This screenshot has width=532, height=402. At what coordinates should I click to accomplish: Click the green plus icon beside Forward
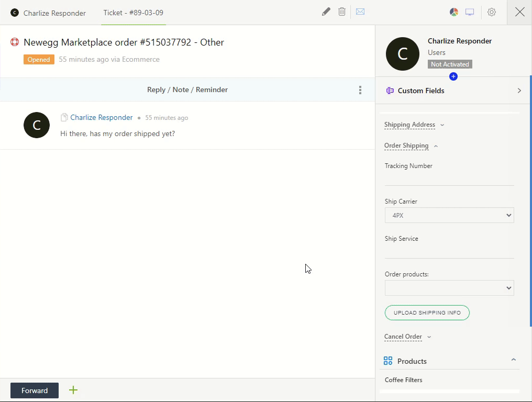(x=73, y=390)
